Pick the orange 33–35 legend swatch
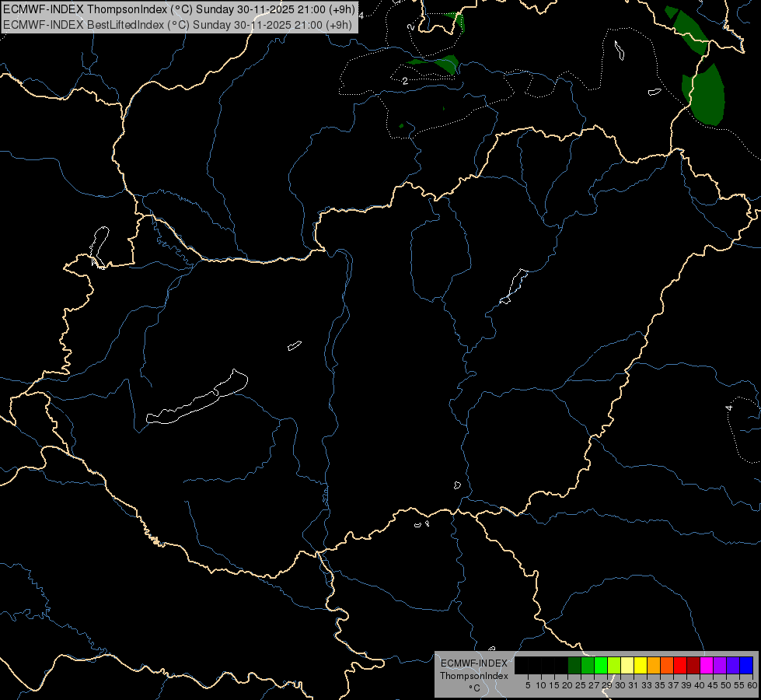Screen dimensions: 761x700 pos(654,665)
